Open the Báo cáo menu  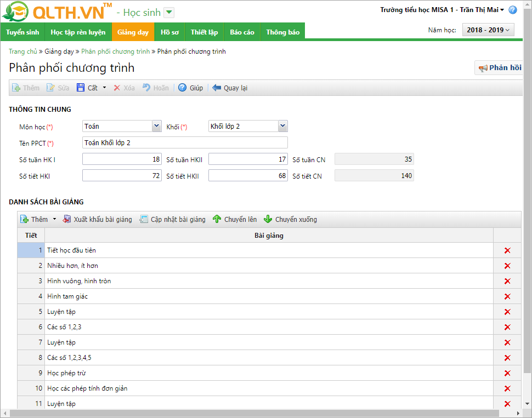click(242, 32)
